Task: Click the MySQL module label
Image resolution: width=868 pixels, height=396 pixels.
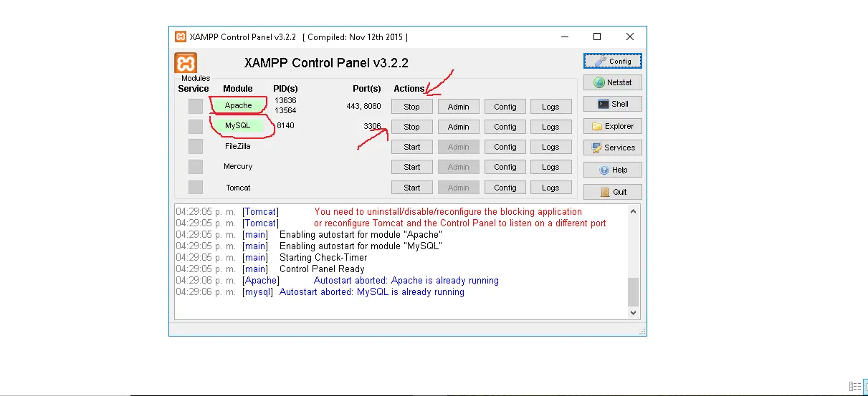Action: click(239, 125)
